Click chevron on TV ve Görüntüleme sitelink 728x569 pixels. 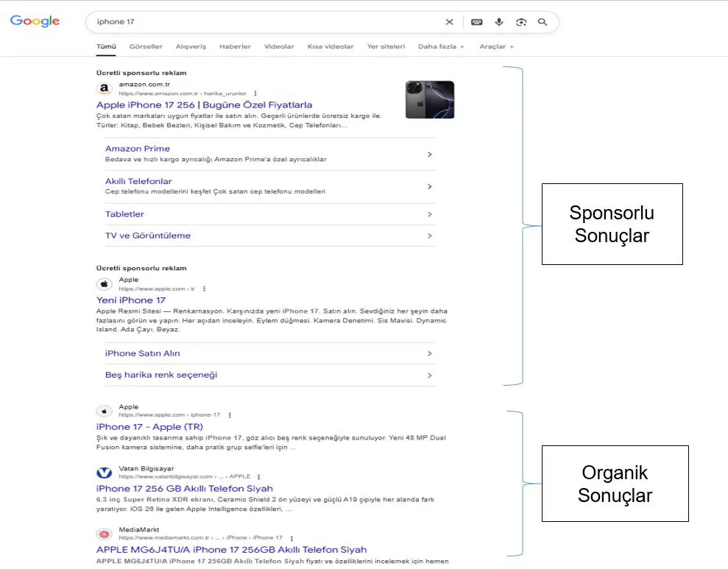tap(429, 236)
